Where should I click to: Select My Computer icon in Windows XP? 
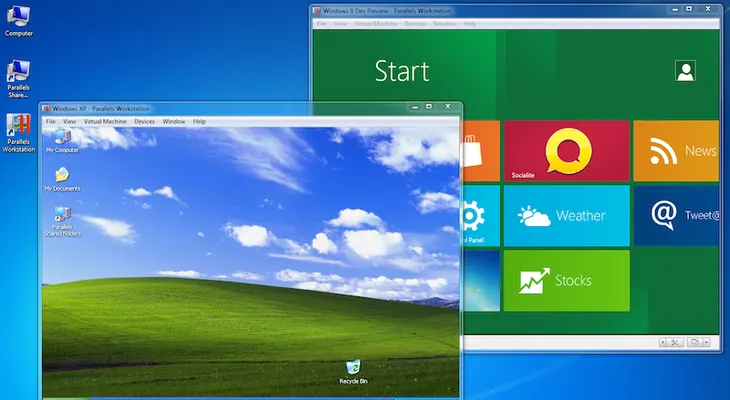coord(62,141)
